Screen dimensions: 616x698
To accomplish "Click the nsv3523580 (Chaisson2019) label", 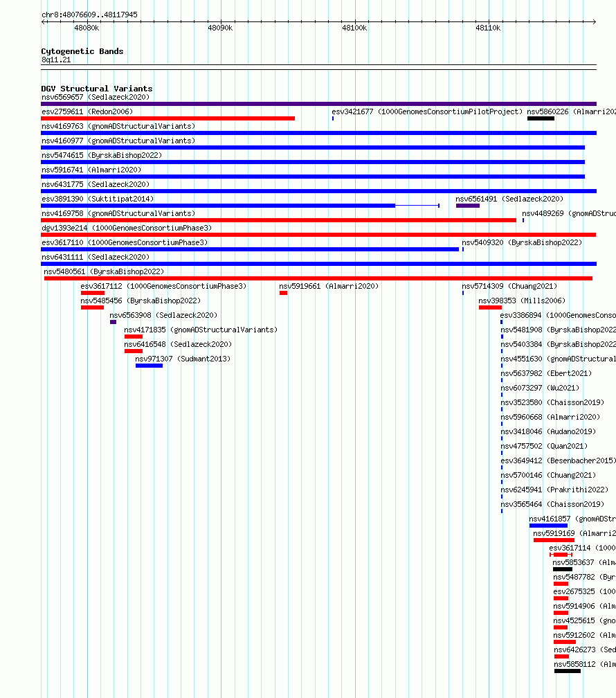I will [552, 402].
